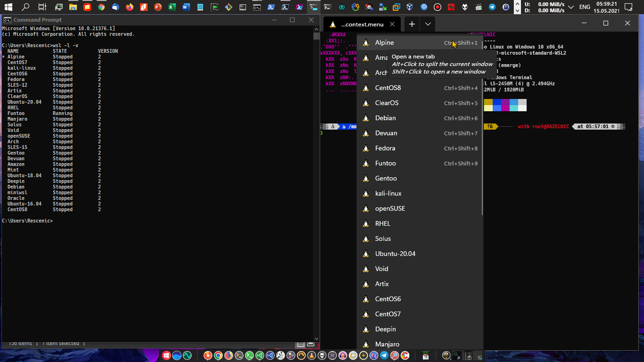
Task: Open the Windows Start menu
Action: 9,7
